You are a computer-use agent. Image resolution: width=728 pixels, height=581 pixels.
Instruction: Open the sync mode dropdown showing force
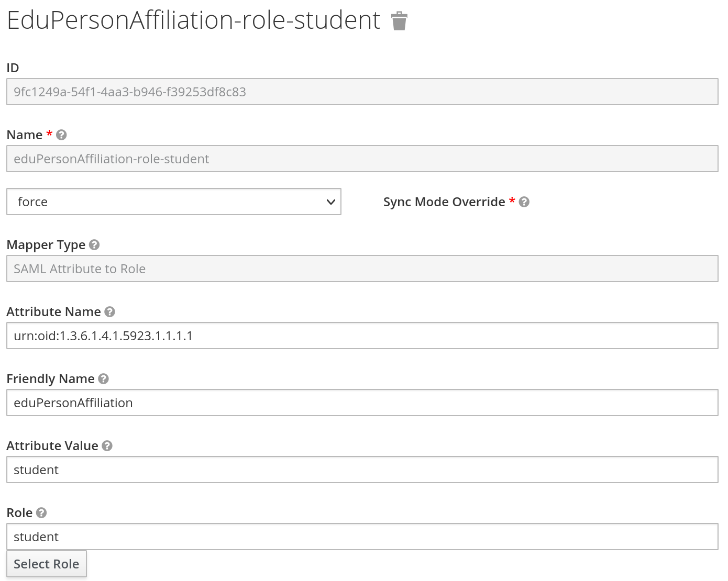click(x=173, y=202)
